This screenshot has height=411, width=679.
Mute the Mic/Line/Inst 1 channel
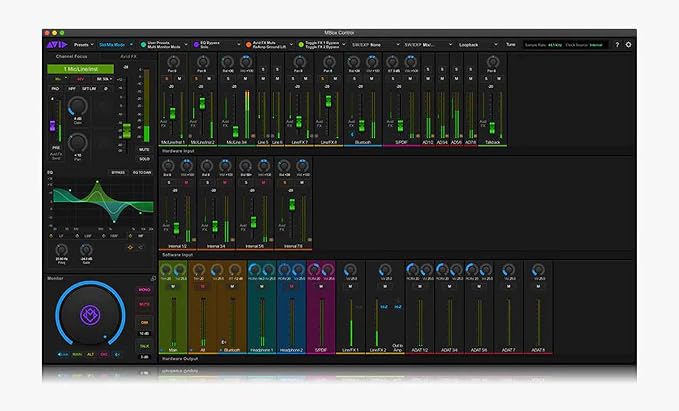pos(179,78)
